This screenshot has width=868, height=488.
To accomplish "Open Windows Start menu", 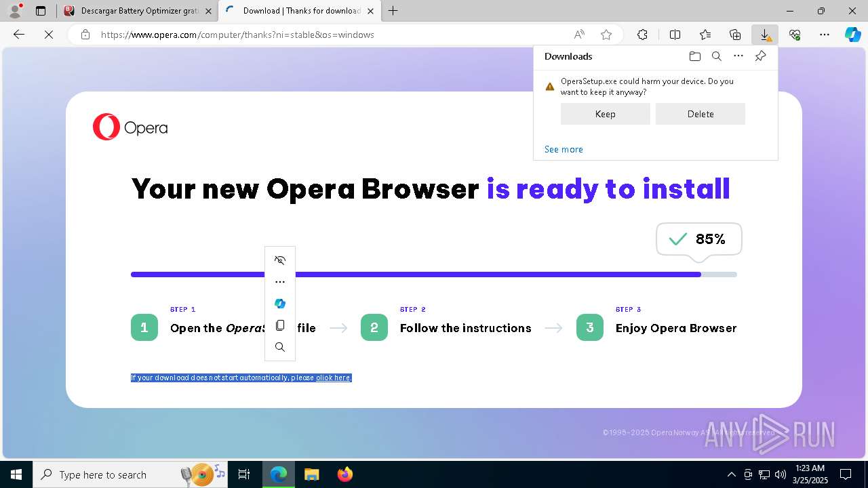I will click(16, 474).
